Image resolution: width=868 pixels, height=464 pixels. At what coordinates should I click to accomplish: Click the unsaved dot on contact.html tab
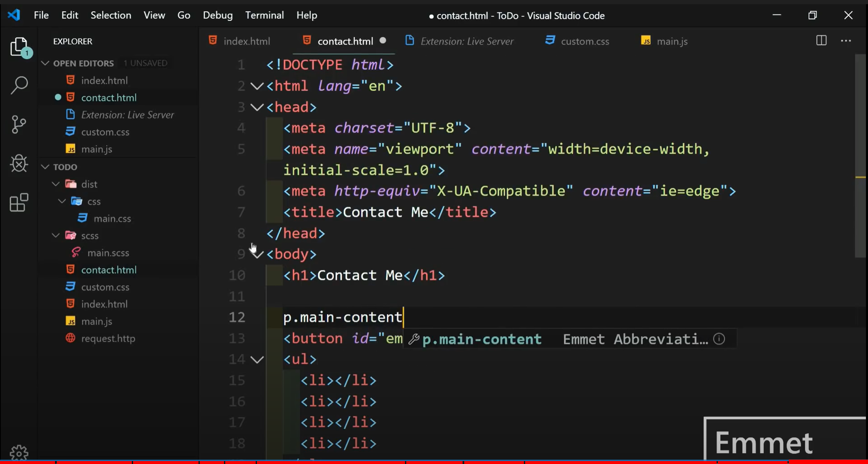click(382, 41)
